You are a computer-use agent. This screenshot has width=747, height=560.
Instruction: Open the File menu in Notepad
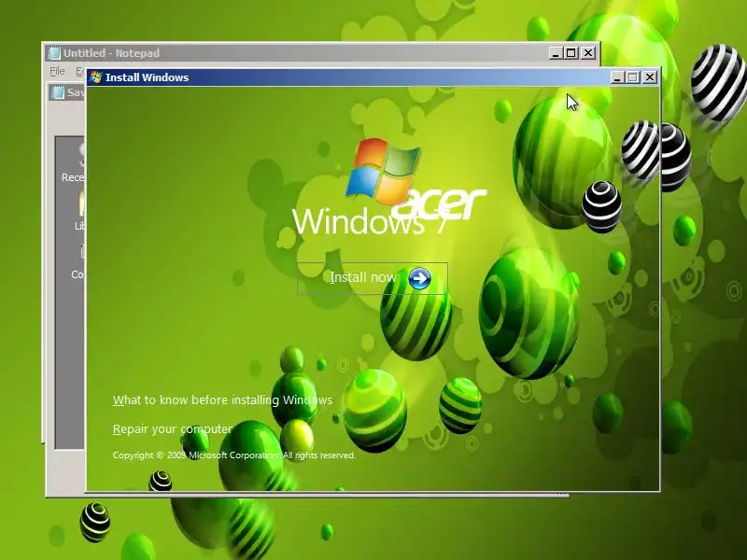click(57, 71)
